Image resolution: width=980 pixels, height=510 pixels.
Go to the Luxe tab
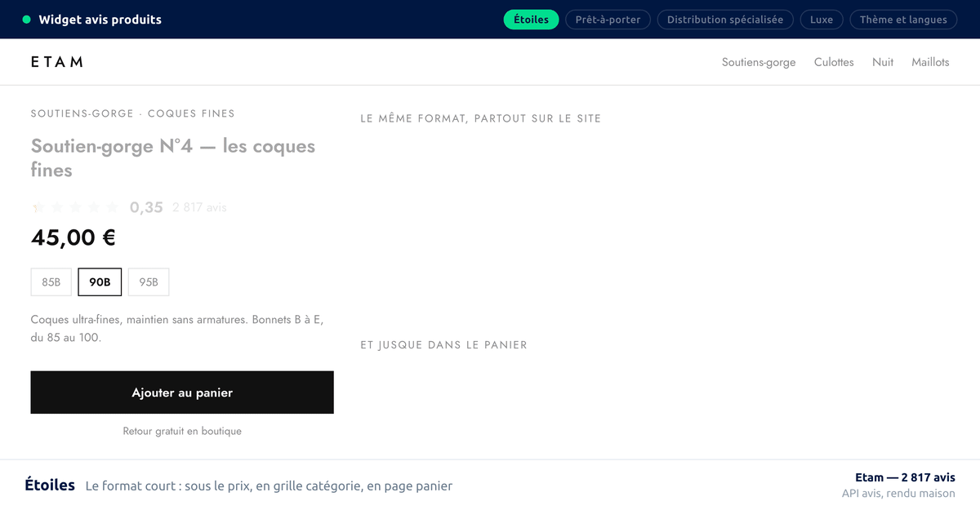coord(822,20)
